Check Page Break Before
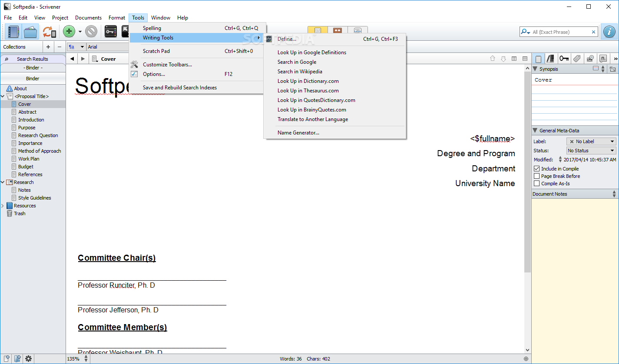Viewport: 619px width, 364px height. point(537,176)
